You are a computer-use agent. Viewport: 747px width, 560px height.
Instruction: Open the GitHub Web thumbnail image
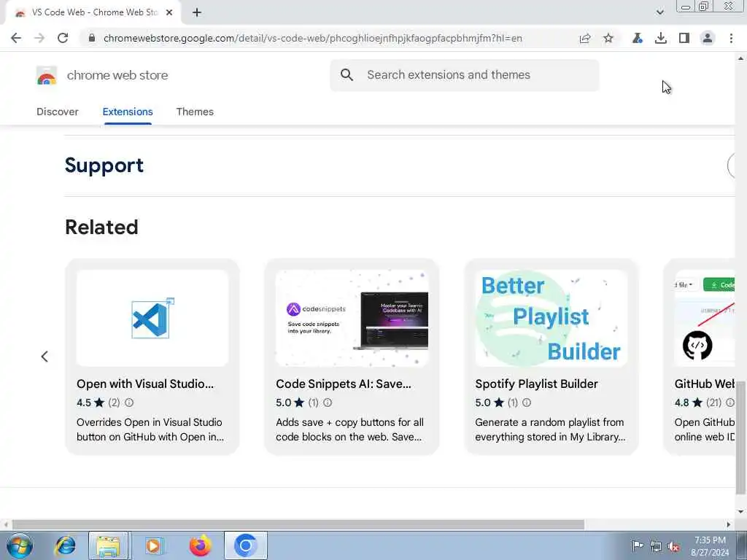705,318
